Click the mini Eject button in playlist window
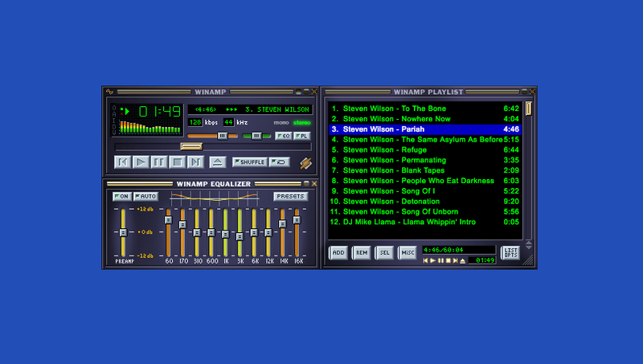The height and width of the screenshot is (364, 643). 463,260
